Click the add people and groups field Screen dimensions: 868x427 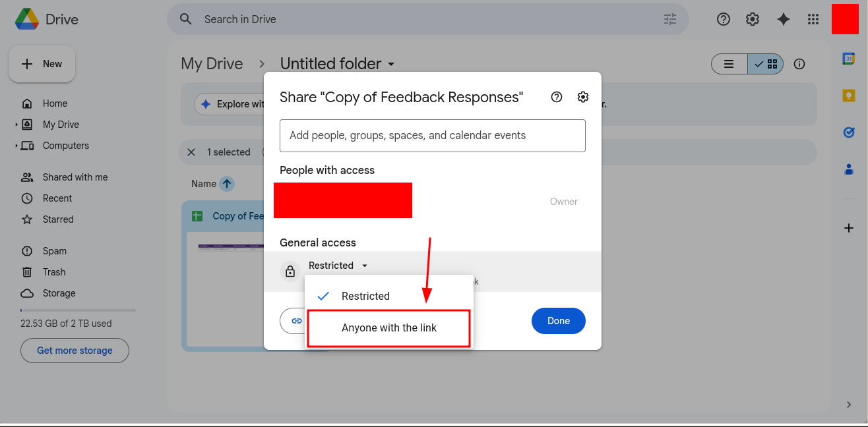[x=433, y=136]
